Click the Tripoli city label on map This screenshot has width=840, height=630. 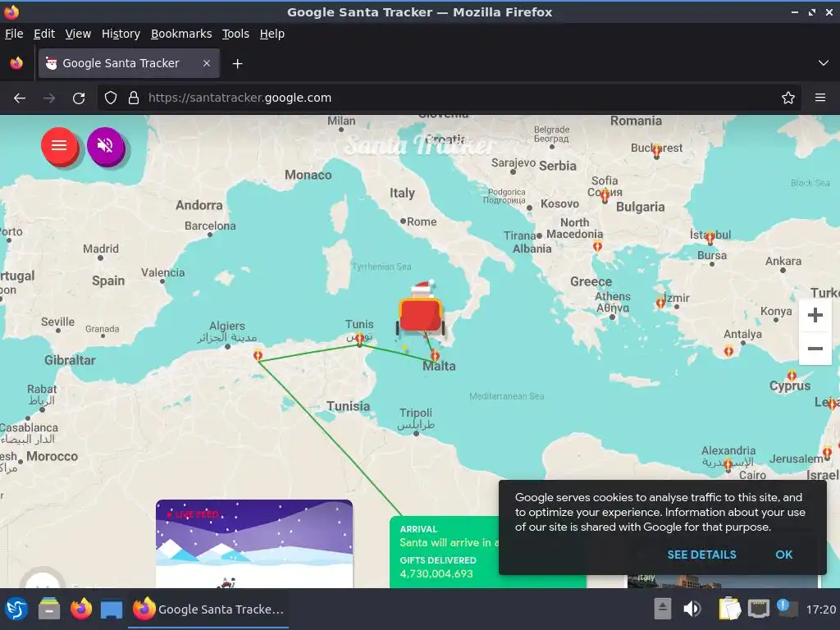[416, 413]
